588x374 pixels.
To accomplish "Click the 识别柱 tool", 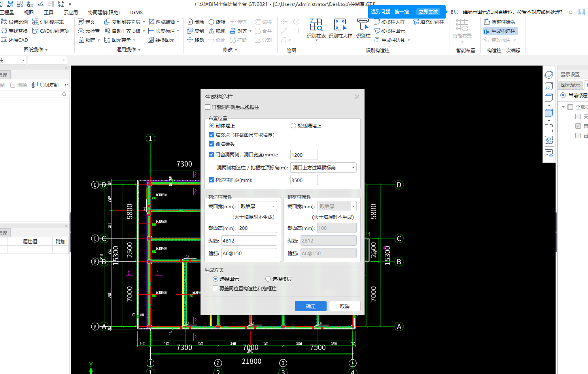I will point(363,28).
